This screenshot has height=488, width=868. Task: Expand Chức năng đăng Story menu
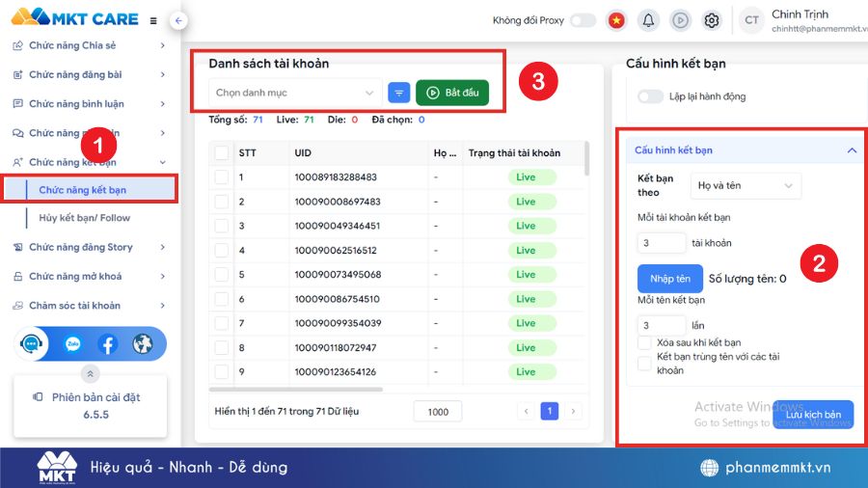tap(89, 247)
